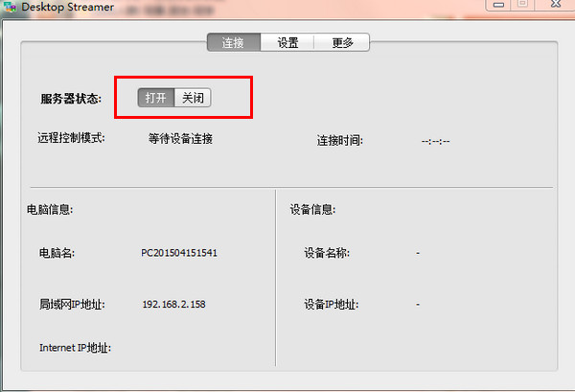Close the Desktop Streamer window
This screenshot has height=392, width=575.
tap(555, 4)
